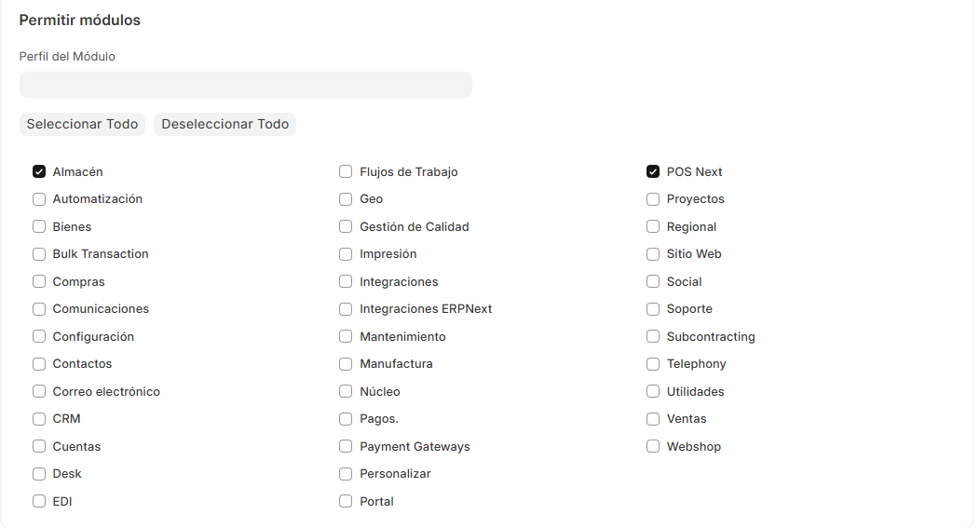Tick the Manufactura checkbox

pos(346,364)
